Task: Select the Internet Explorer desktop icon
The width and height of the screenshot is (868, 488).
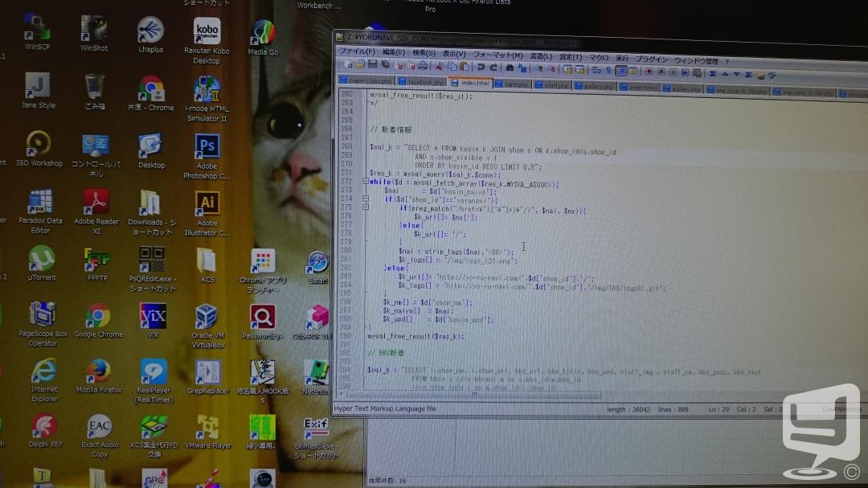Action: tap(44, 380)
